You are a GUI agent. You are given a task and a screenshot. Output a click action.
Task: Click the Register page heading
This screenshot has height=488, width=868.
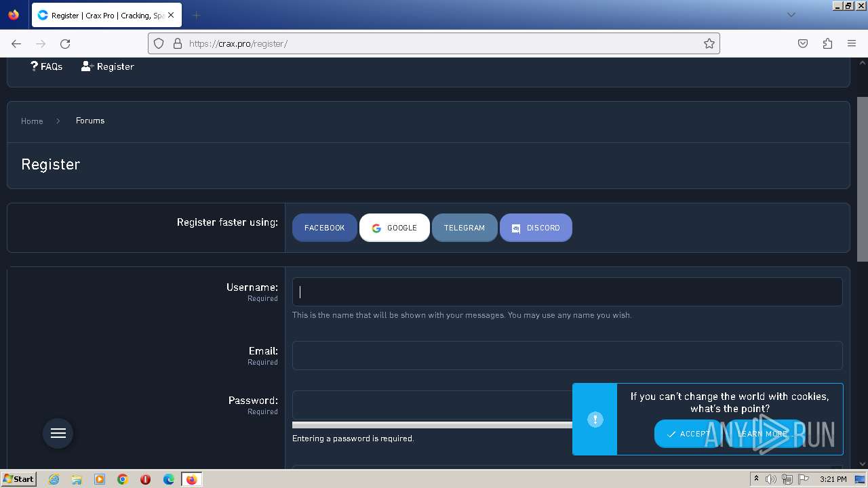coord(51,164)
